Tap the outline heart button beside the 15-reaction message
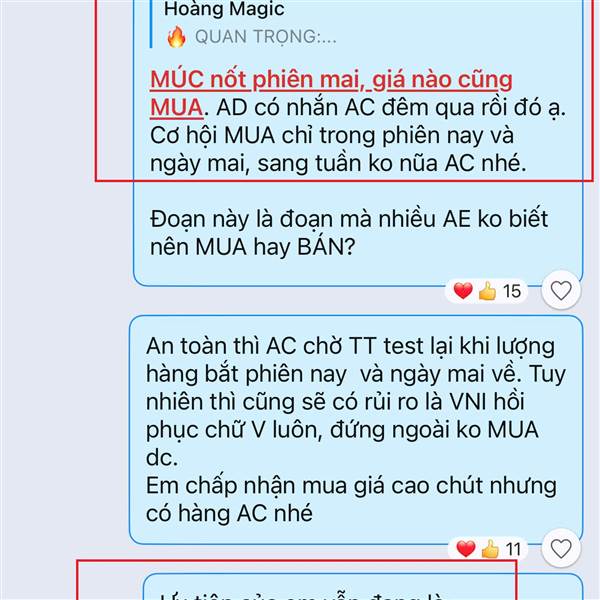The height and width of the screenshot is (600, 600). coord(561,290)
